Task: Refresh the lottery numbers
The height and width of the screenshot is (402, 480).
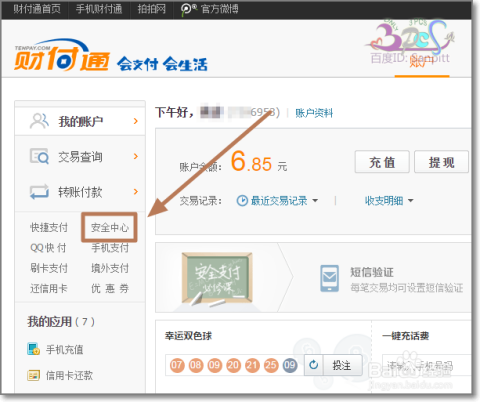Action: pos(313,365)
